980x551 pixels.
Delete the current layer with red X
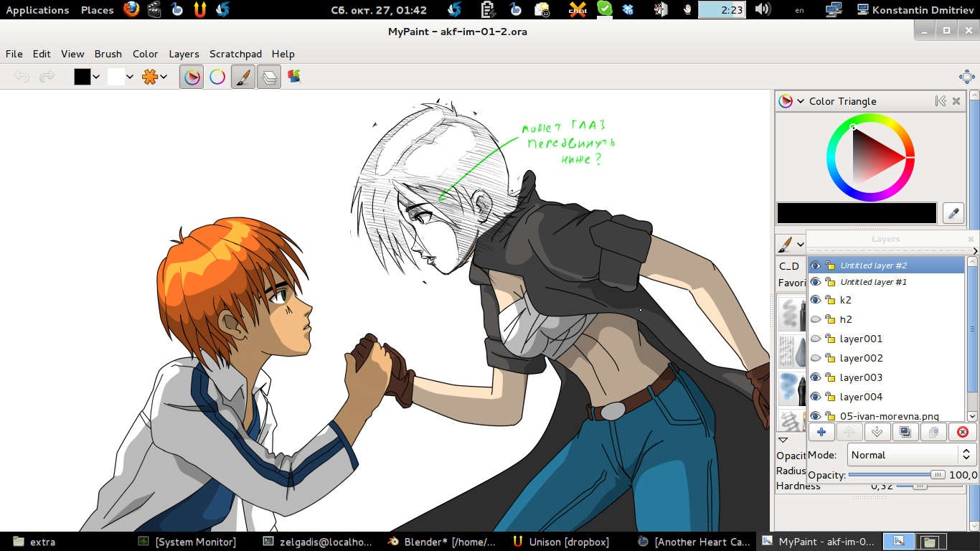963,432
